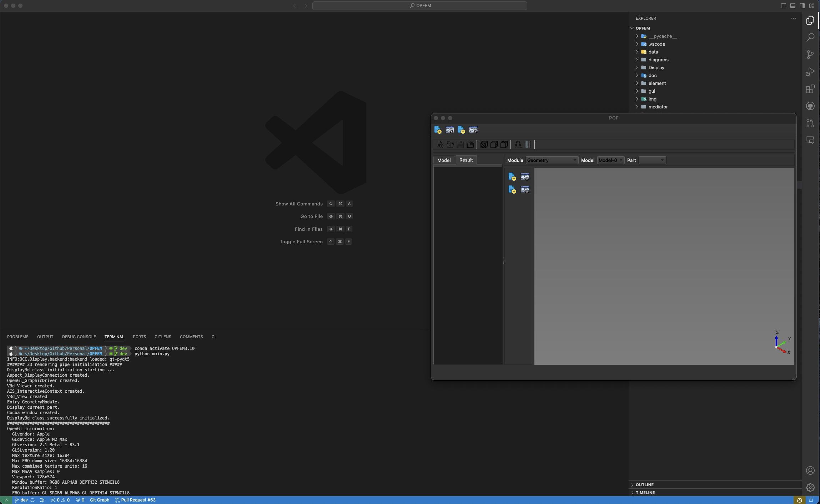
Task: Click the XYZ axis triad in viewport
Action: 783,342
